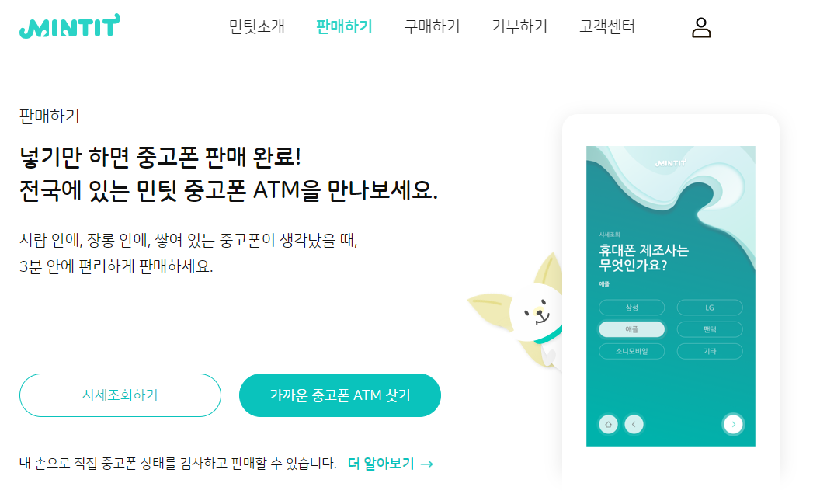Go to the 구매하기 menu
813x504 pixels.
coord(432,26)
